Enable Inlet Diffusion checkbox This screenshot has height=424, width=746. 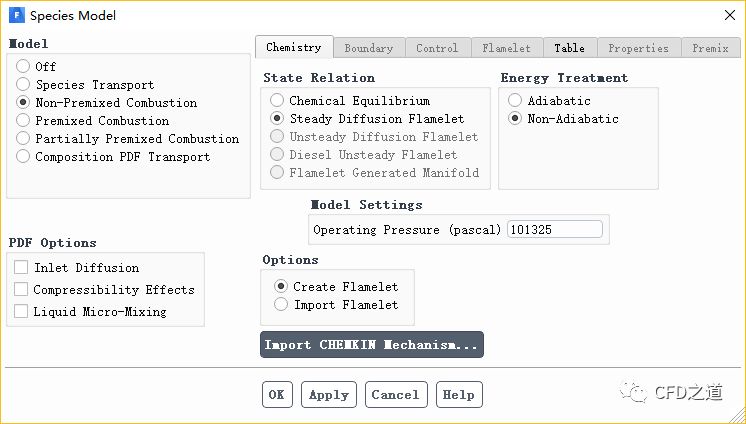pyautogui.click(x=21, y=268)
